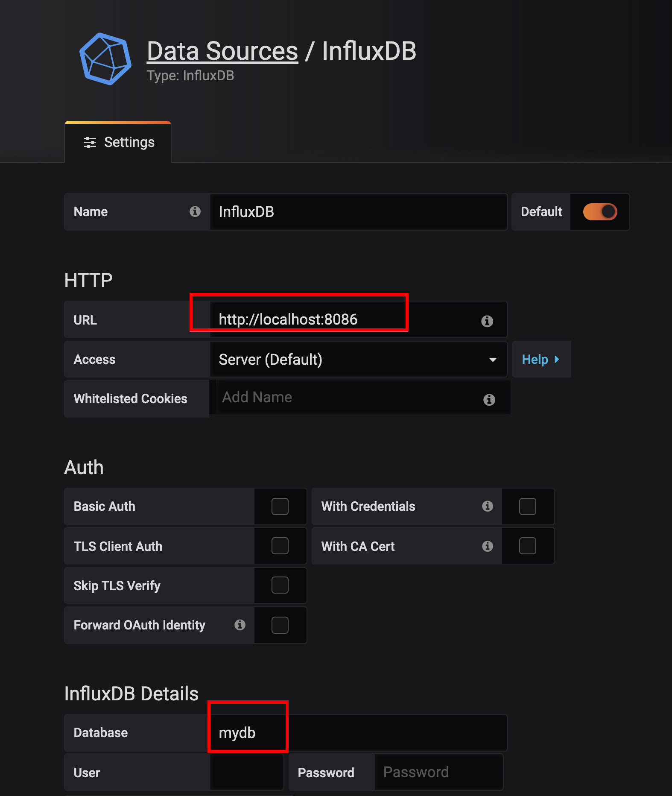Check the Skip TLS Verify box

[x=280, y=585]
